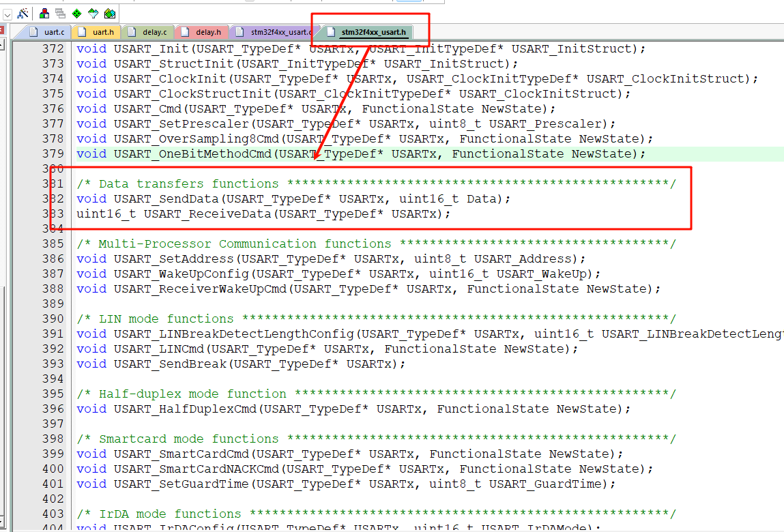The image size is (784, 532).
Task: Open Manage Project Items boxes icon
Action: (x=44, y=14)
